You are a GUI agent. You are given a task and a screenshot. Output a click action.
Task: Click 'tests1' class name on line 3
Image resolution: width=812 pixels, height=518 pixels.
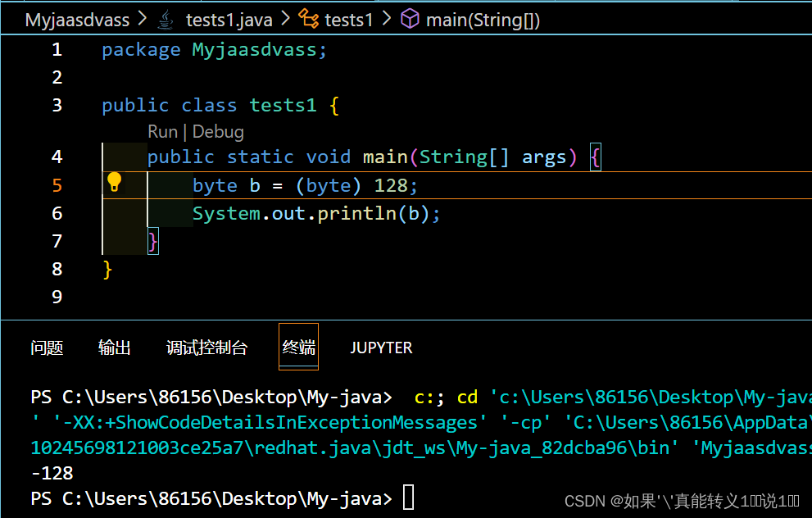283,105
